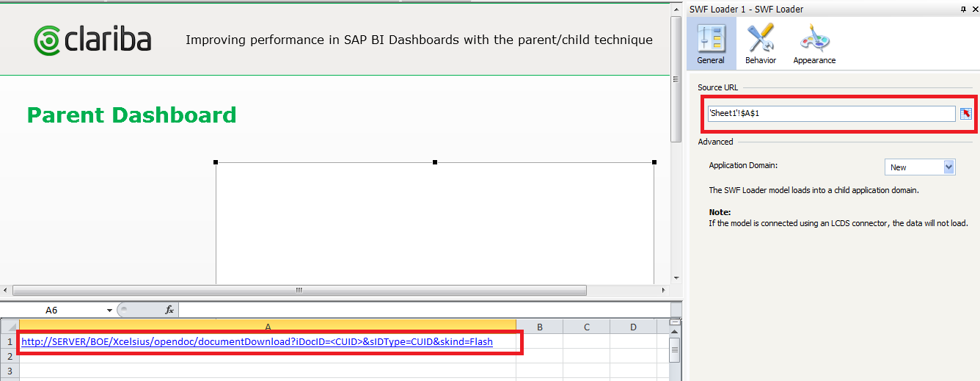
Task: Select column D header
Action: (x=633, y=327)
